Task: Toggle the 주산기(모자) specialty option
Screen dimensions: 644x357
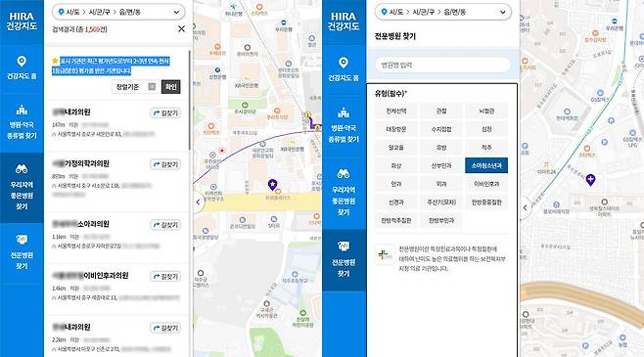Action: pos(441,201)
